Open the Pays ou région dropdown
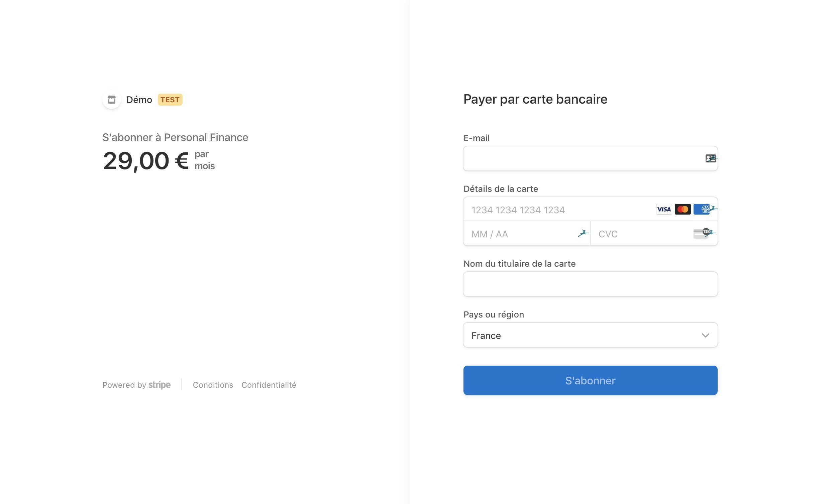The width and height of the screenshot is (836, 504). pyautogui.click(x=590, y=335)
